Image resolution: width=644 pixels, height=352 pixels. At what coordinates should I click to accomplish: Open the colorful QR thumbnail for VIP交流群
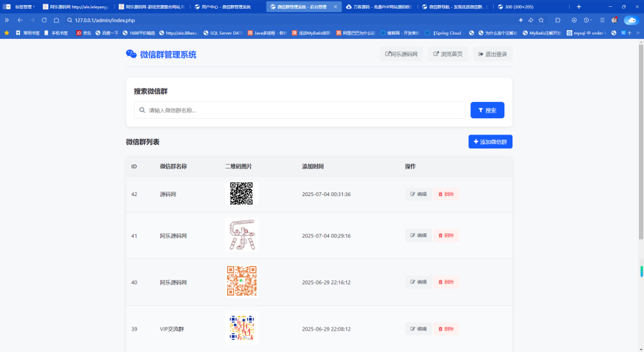click(x=241, y=327)
